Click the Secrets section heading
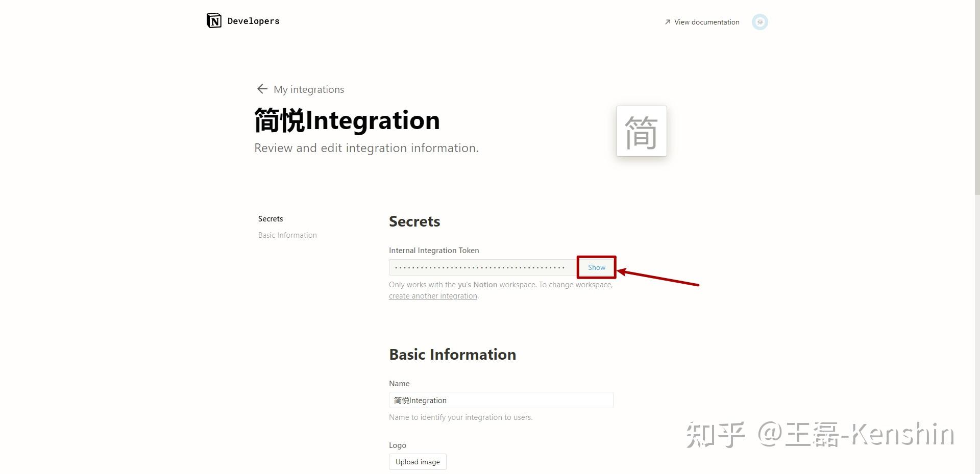 (x=414, y=221)
